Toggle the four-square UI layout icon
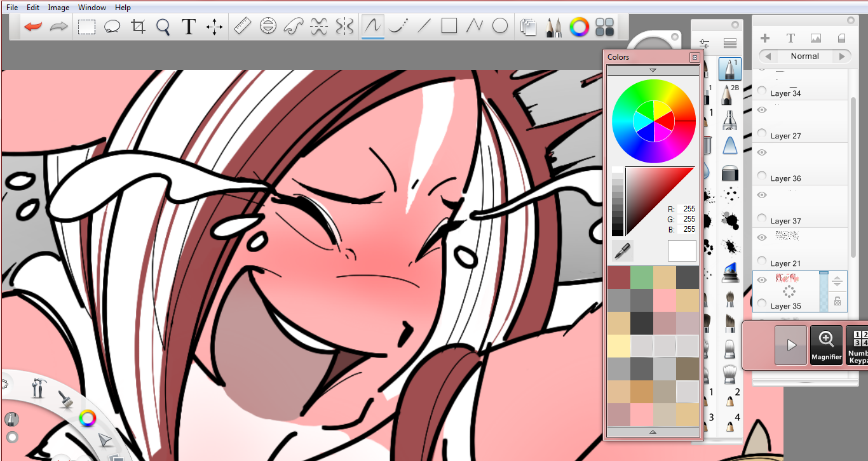 (605, 27)
